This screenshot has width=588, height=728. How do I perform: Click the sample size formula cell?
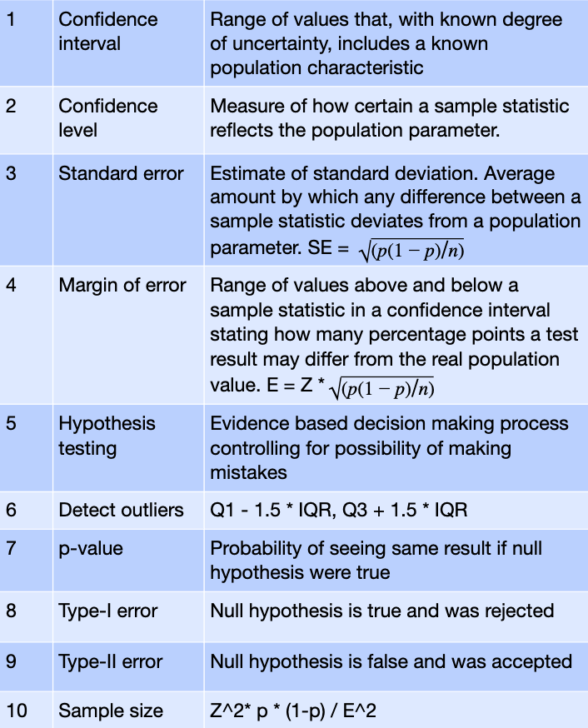(396, 710)
